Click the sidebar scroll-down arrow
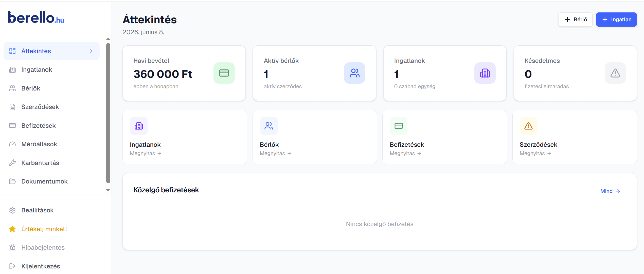Viewport: 644px width, 274px height. (108, 190)
